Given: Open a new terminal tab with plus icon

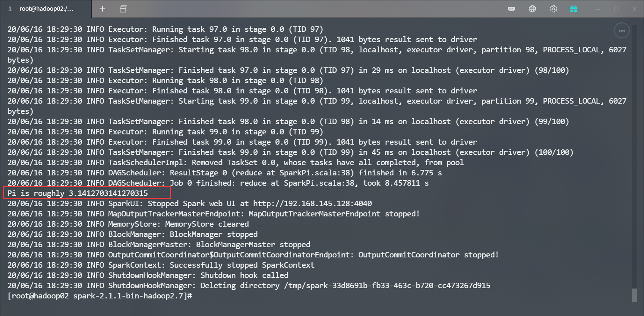Looking at the screenshot, I should click(102, 9).
